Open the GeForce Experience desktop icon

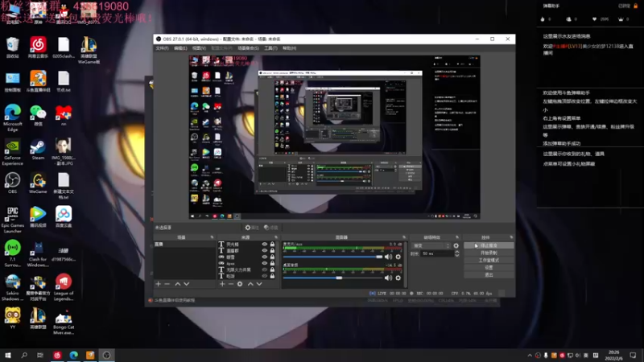(x=13, y=153)
